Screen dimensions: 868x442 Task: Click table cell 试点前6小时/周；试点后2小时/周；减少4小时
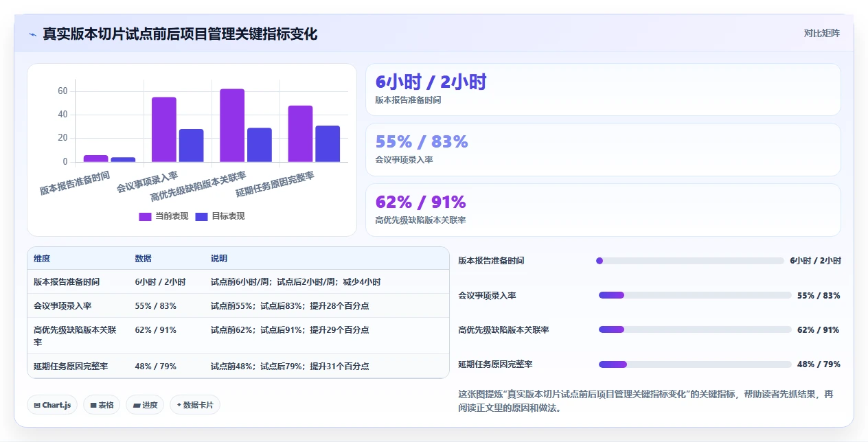coord(296,282)
